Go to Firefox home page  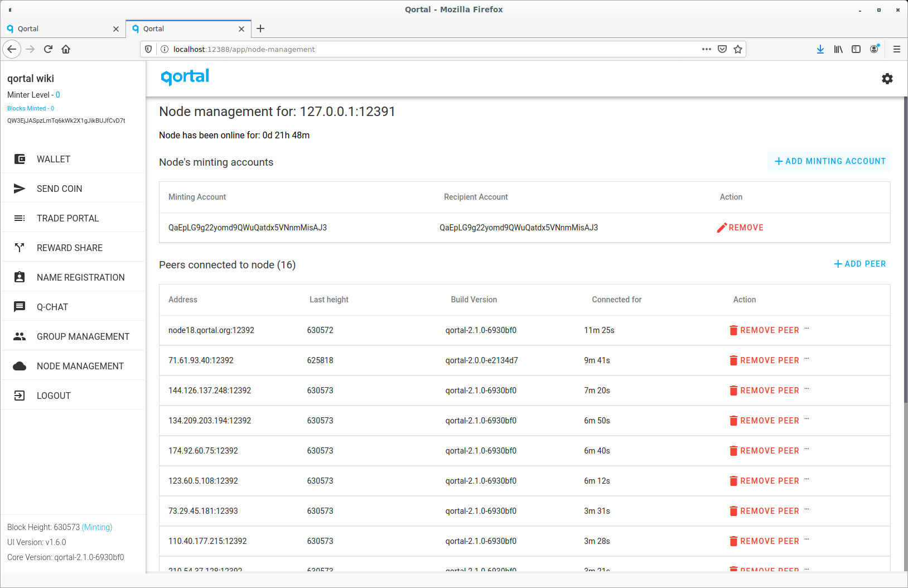click(66, 49)
